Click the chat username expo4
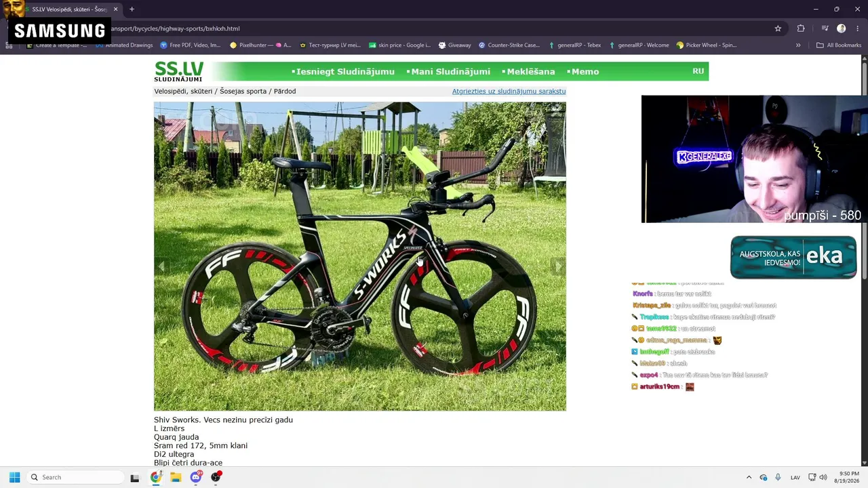 coord(649,375)
